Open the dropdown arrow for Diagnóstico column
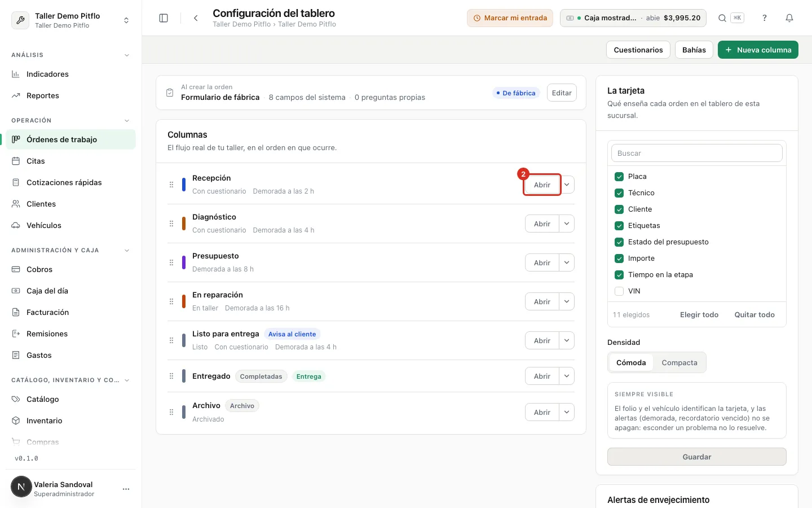The image size is (812, 508). coord(567,224)
